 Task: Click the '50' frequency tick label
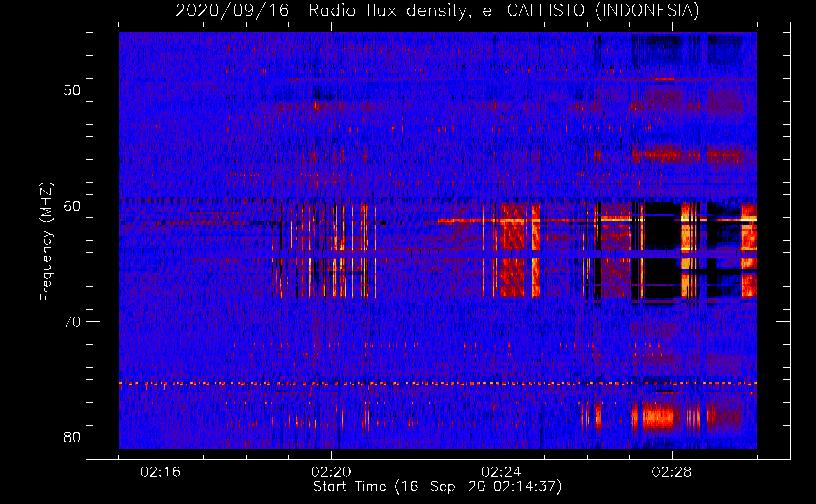pos(72,90)
